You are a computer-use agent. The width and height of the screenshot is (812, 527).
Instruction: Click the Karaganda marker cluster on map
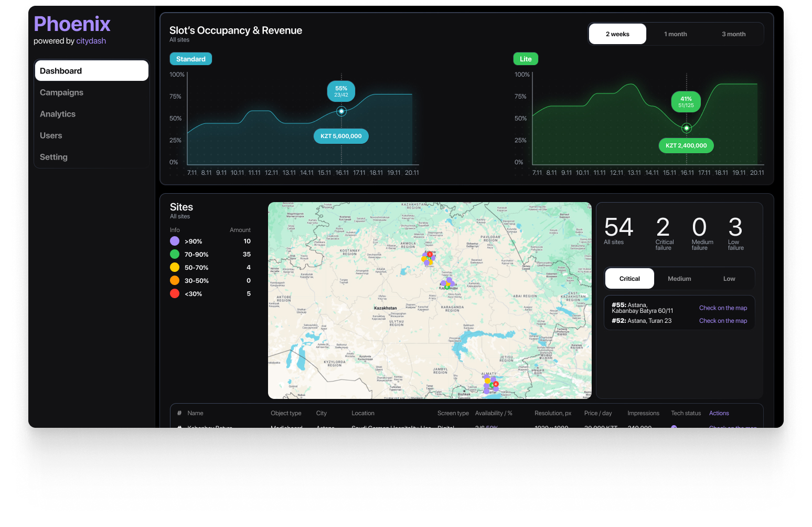447,284
